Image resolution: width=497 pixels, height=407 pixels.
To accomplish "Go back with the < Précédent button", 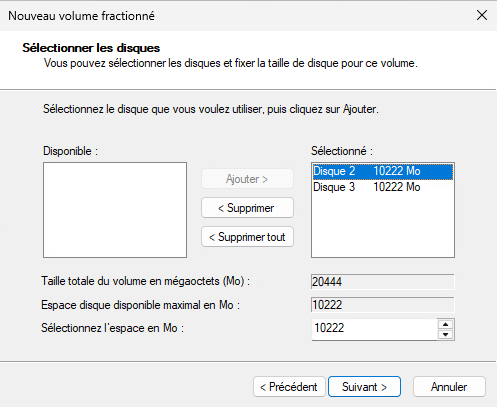I will 289,387.
